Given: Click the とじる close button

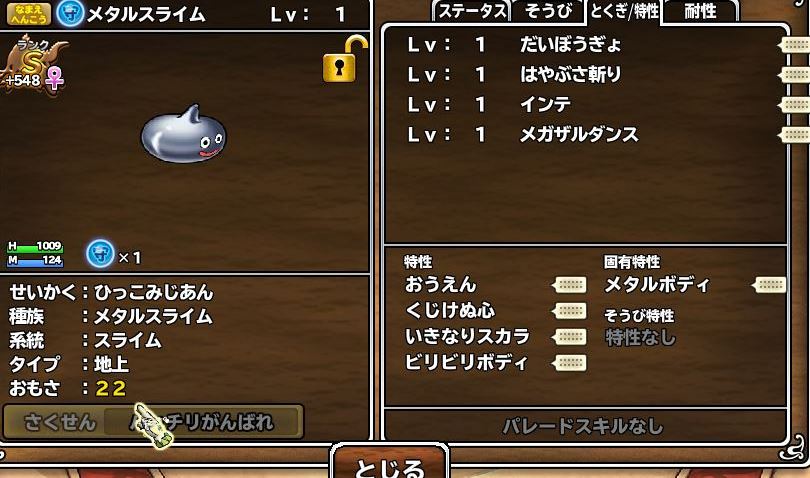Looking at the screenshot, I should [390, 462].
